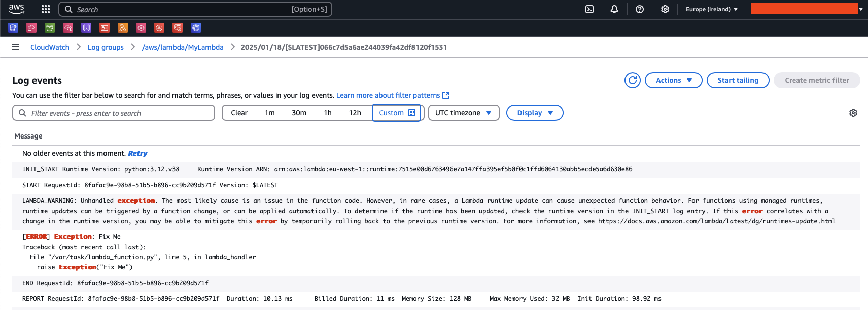Image resolution: width=868 pixels, height=310 pixels.
Task: Click the external link icon after filter patterns
Action: (x=446, y=95)
